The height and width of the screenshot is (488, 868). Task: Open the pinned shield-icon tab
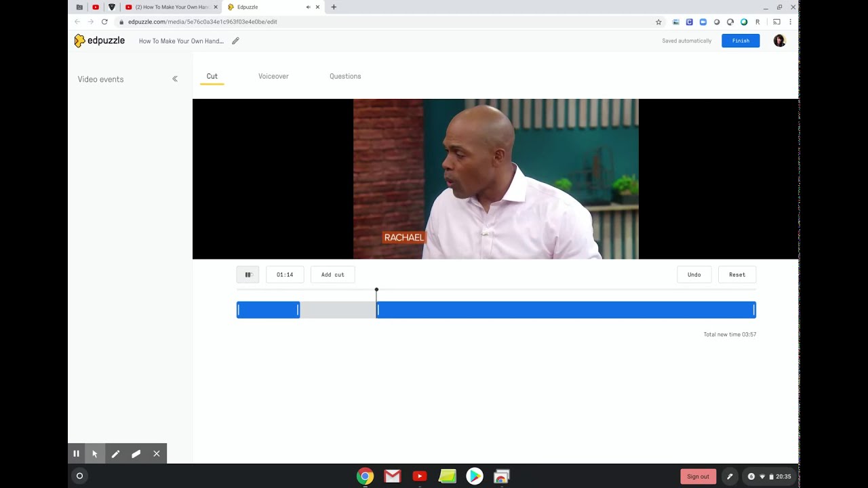click(x=112, y=7)
